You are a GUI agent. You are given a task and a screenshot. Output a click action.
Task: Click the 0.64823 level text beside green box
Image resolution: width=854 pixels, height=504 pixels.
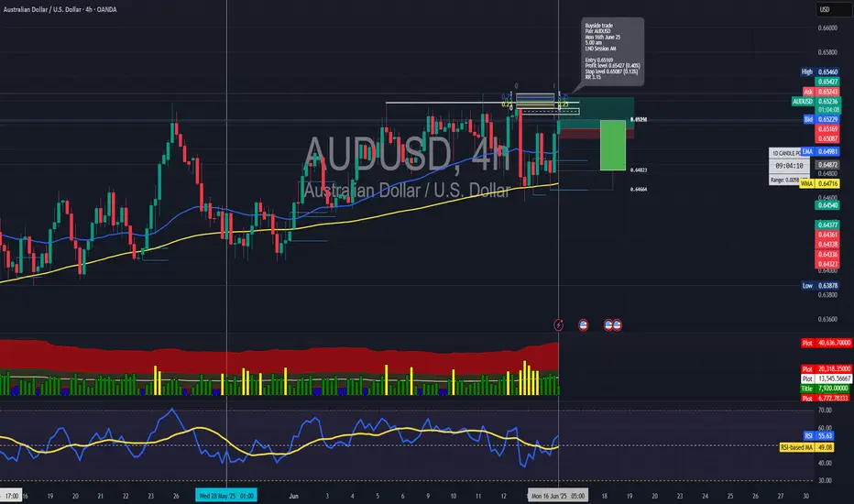pos(639,170)
